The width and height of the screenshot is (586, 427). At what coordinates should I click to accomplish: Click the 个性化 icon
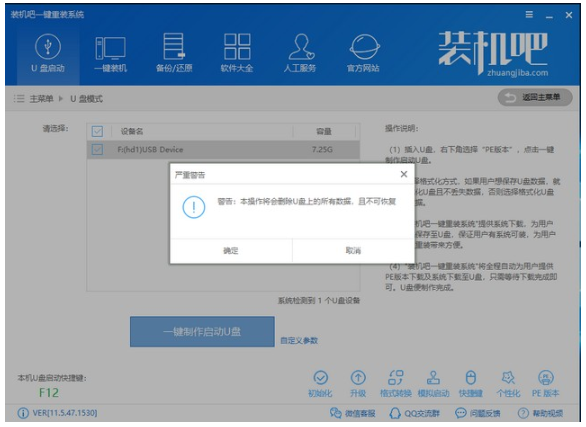tap(508, 384)
